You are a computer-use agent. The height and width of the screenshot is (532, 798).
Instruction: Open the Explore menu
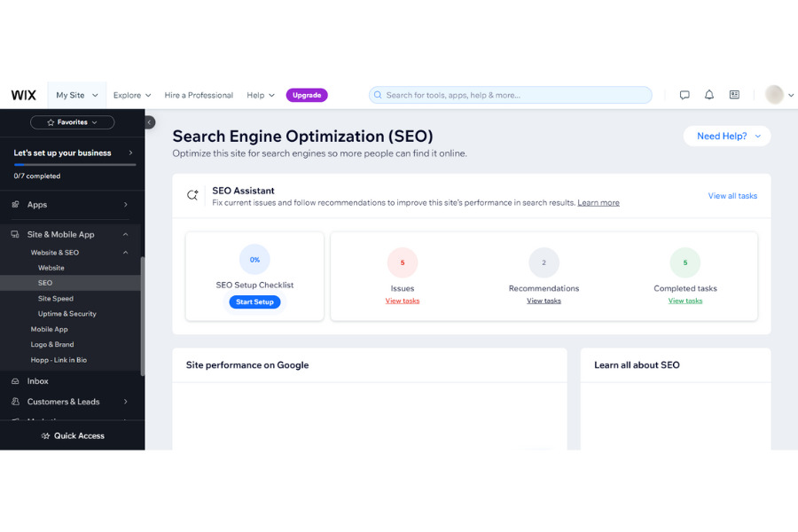132,95
